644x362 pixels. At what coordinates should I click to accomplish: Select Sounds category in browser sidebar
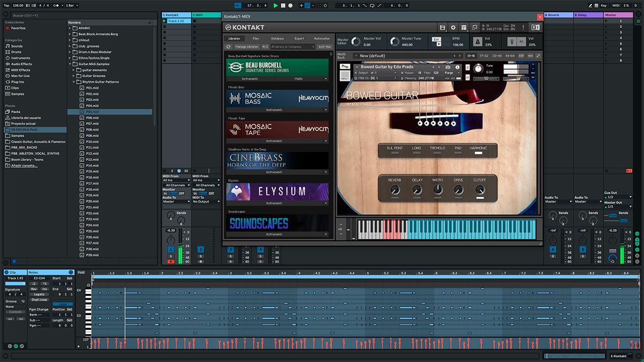click(17, 46)
